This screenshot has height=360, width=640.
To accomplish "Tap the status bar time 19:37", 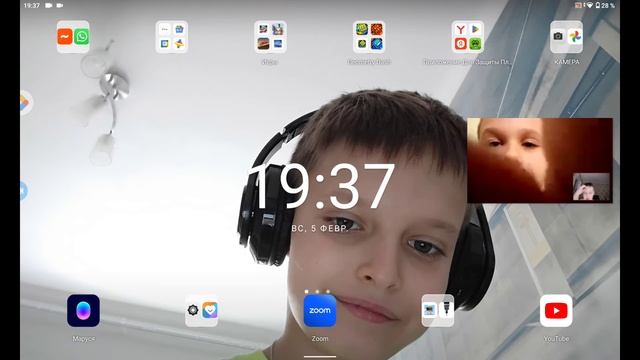I will point(31,5).
